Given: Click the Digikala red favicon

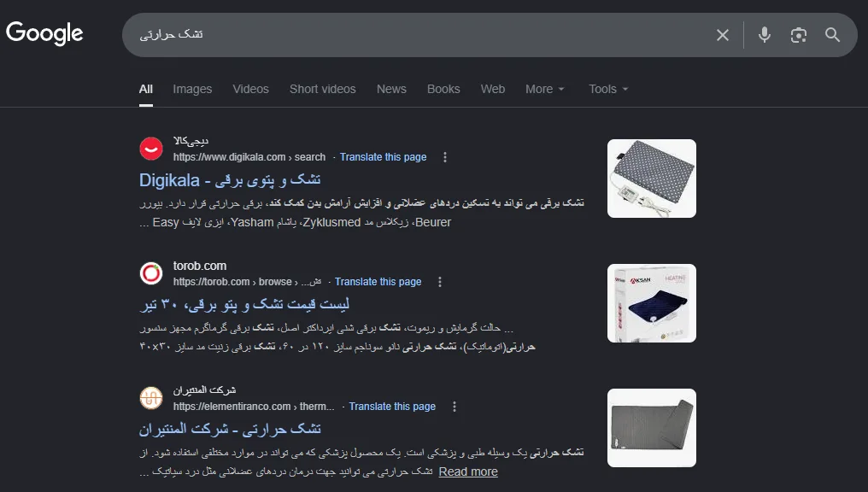Looking at the screenshot, I should coord(151,149).
